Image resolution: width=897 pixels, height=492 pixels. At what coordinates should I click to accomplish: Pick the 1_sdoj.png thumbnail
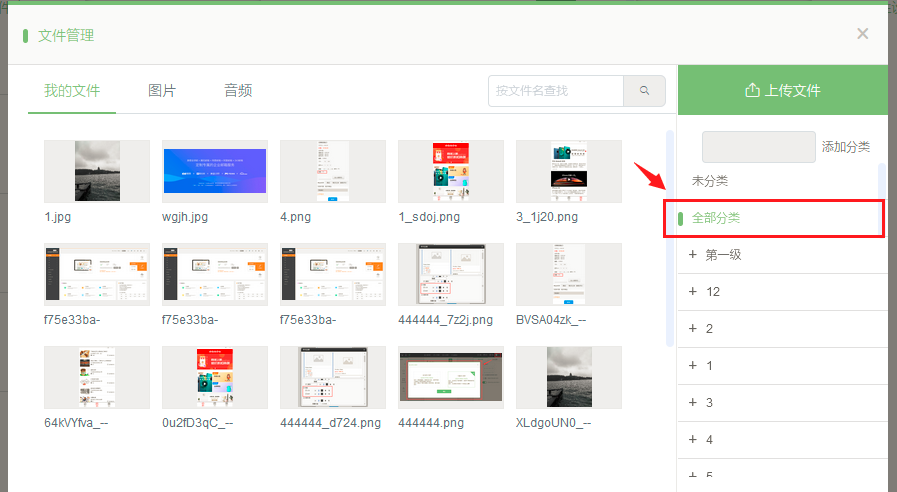(x=451, y=171)
